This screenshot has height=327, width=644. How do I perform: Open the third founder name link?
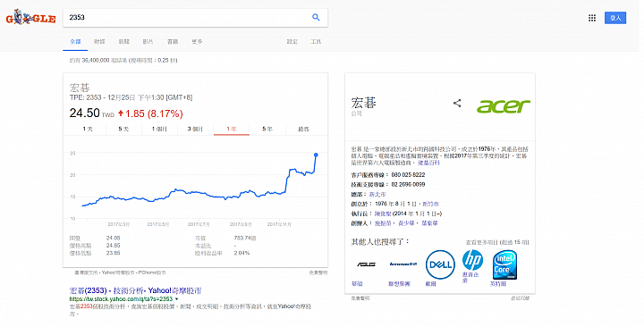(429, 223)
